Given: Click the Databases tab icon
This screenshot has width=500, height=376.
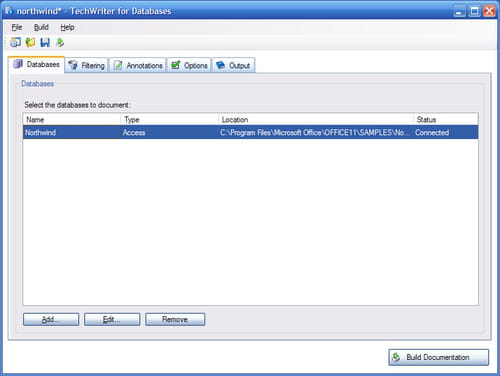Looking at the screenshot, I should tap(18, 64).
